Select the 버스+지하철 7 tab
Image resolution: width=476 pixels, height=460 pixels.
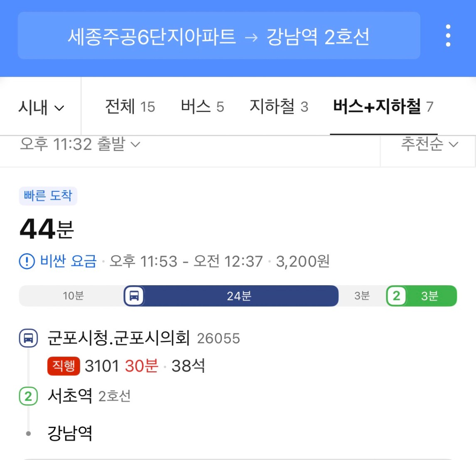click(x=383, y=107)
